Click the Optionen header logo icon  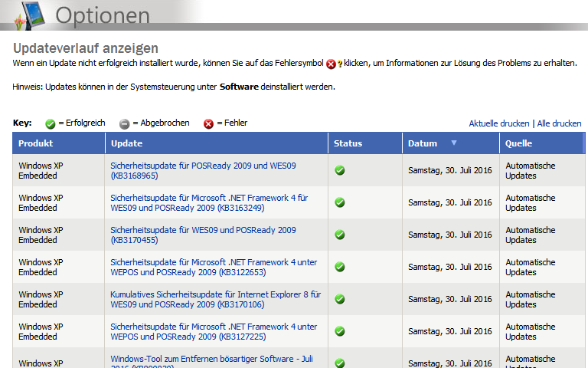pyautogui.click(x=23, y=14)
